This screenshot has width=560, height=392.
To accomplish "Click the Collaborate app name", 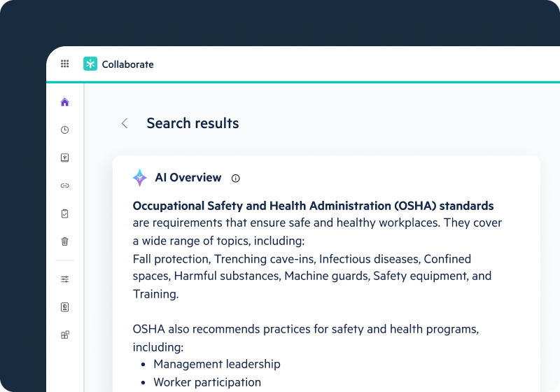I will pos(127,64).
